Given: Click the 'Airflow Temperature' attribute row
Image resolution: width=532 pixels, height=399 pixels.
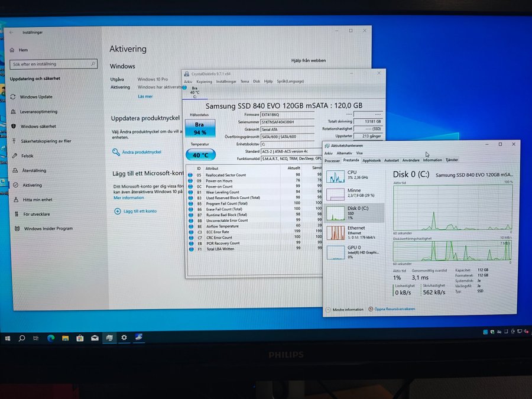Looking at the screenshot, I should pos(255,226).
